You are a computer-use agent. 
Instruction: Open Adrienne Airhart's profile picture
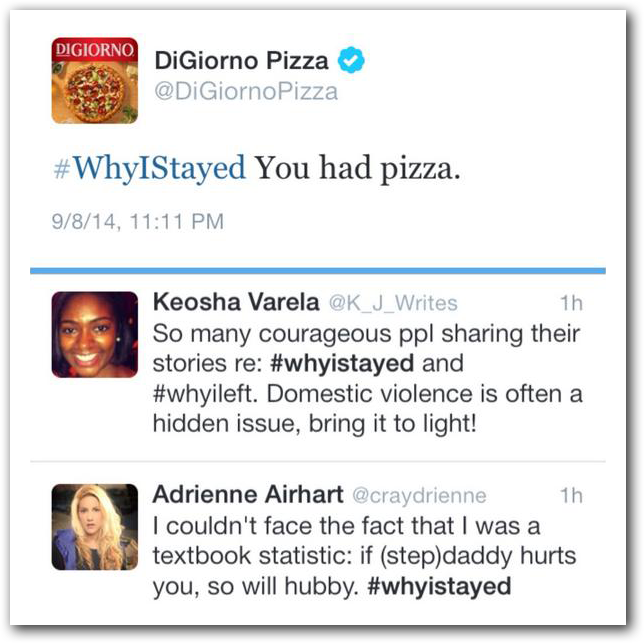tap(95, 527)
